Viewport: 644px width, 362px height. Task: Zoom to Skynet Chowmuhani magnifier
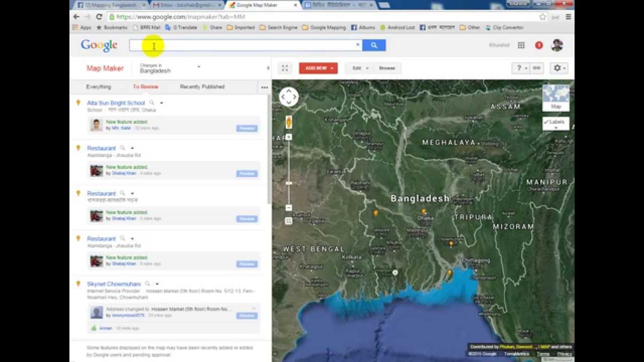[147, 284]
